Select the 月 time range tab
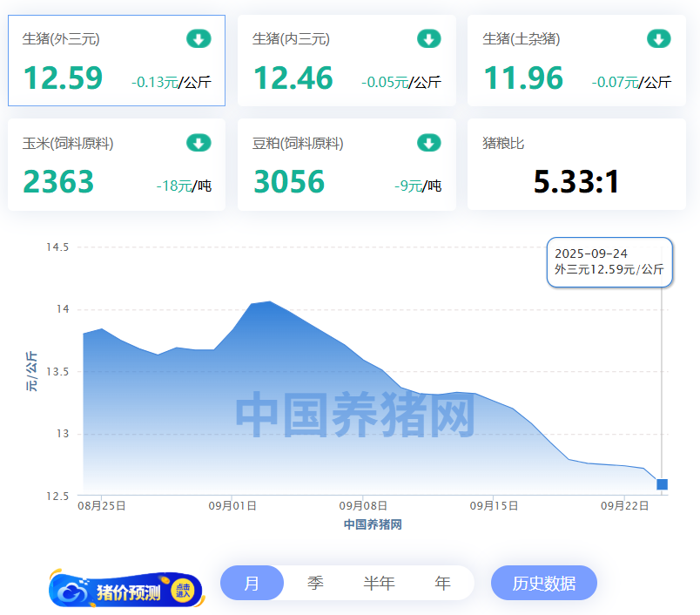 [x=252, y=583]
